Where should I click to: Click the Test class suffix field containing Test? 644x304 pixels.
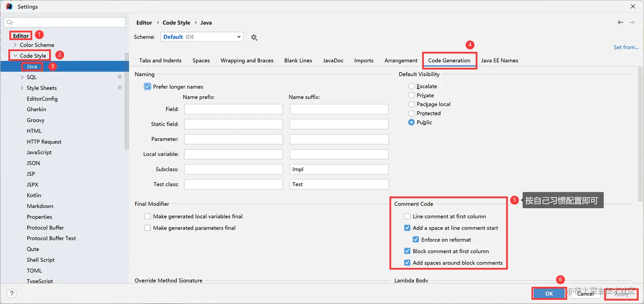pyautogui.click(x=339, y=184)
